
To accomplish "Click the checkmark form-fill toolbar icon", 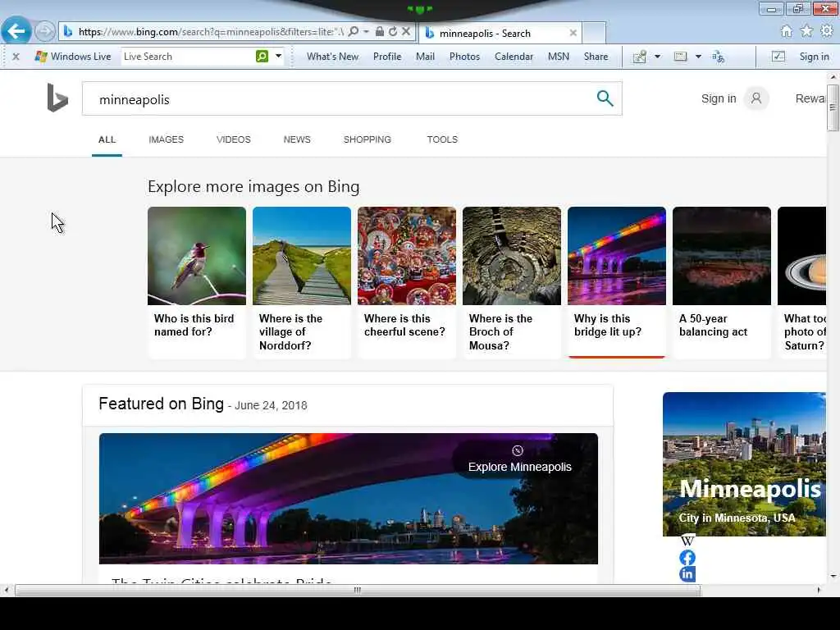I will click(x=778, y=57).
